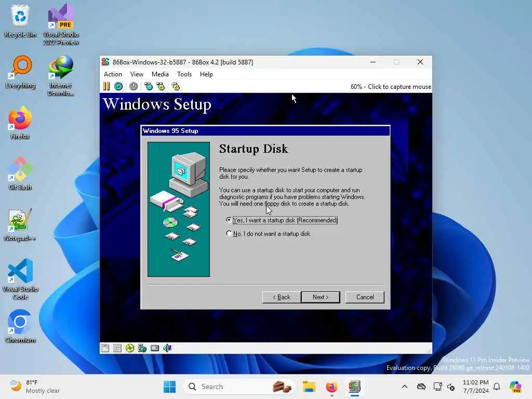Cancel the Windows 95 Setup
The width and height of the screenshot is (532, 399).
[x=365, y=297]
